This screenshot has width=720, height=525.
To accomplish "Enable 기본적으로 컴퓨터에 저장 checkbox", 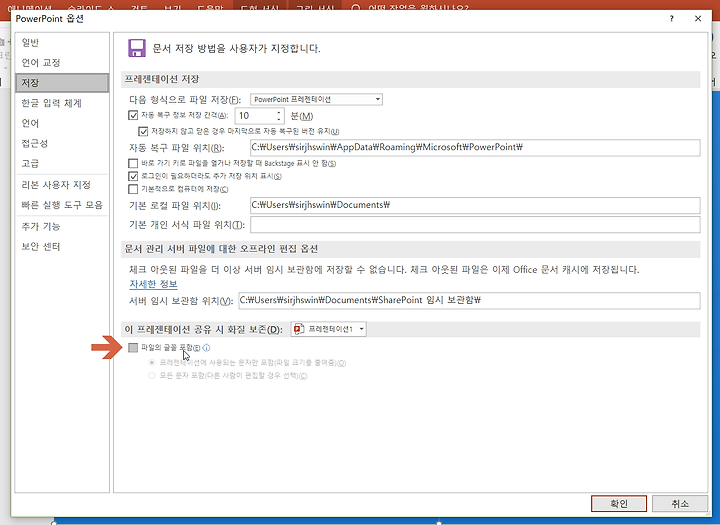I will click(x=133, y=189).
